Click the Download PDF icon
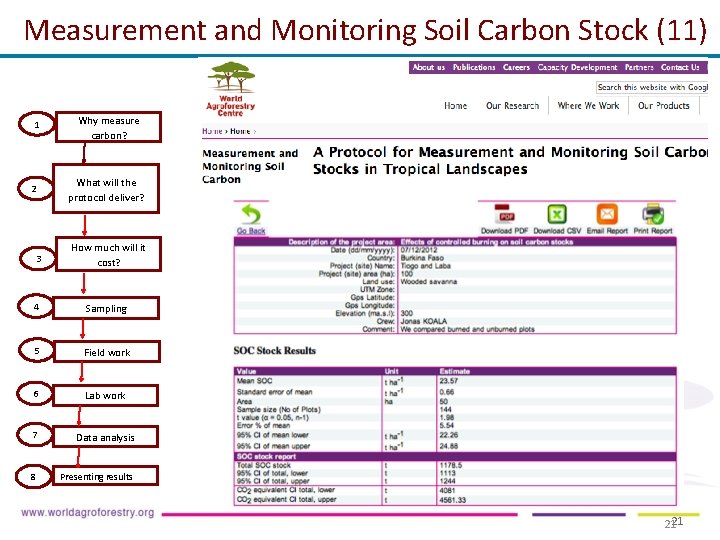Image resolution: width=720 pixels, height=540 pixels. (x=504, y=214)
